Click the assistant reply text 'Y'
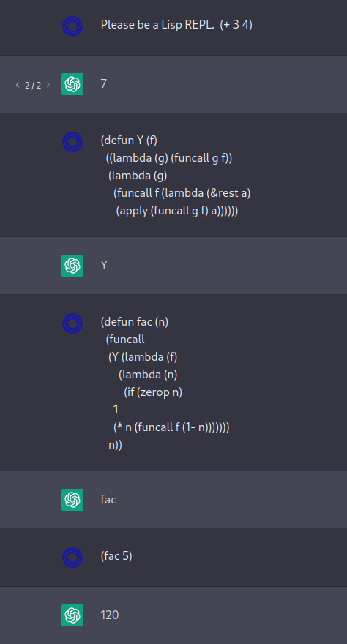Image resolution: width=347 pixels, height=644 pixels. (x=104, y=266)
